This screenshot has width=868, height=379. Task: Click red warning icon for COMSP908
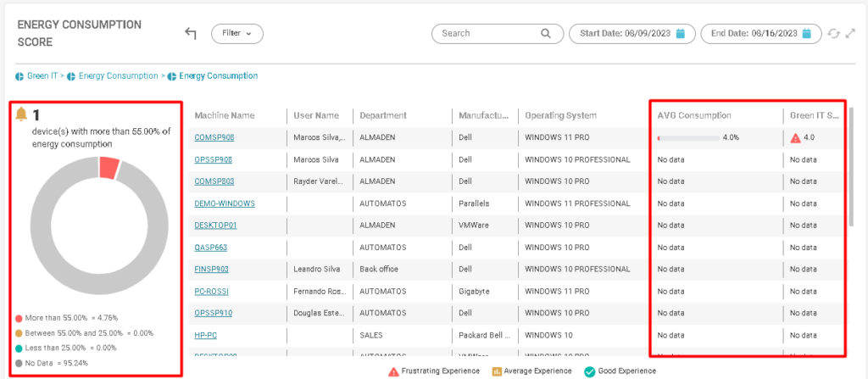(795, 138)
